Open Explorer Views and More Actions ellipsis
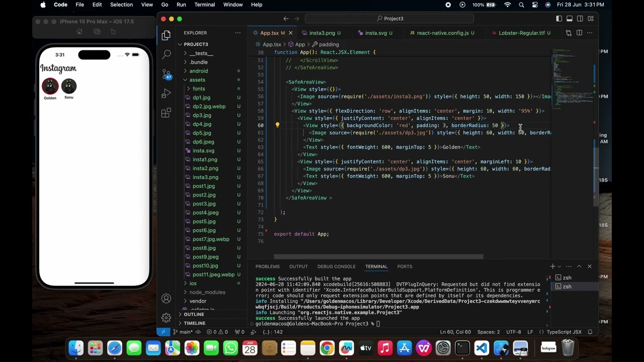The height and width of the screenshot is (362, 644). pyautogui.click(x=237, y=33)
